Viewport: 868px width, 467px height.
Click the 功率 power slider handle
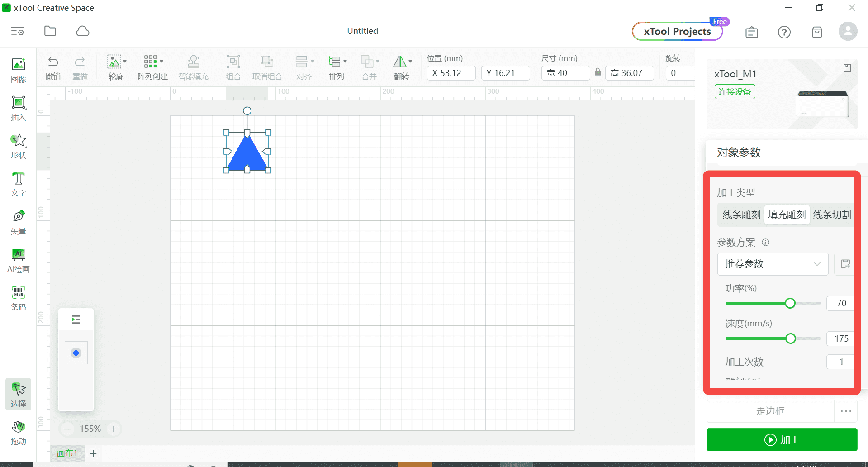[790, 303]
